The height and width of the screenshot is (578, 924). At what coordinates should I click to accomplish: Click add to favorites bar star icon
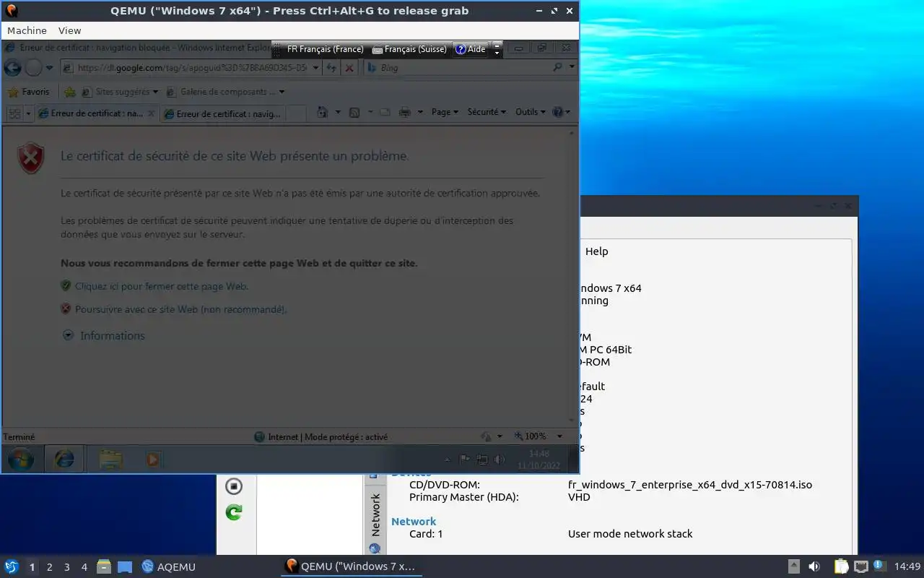(69, 92)
